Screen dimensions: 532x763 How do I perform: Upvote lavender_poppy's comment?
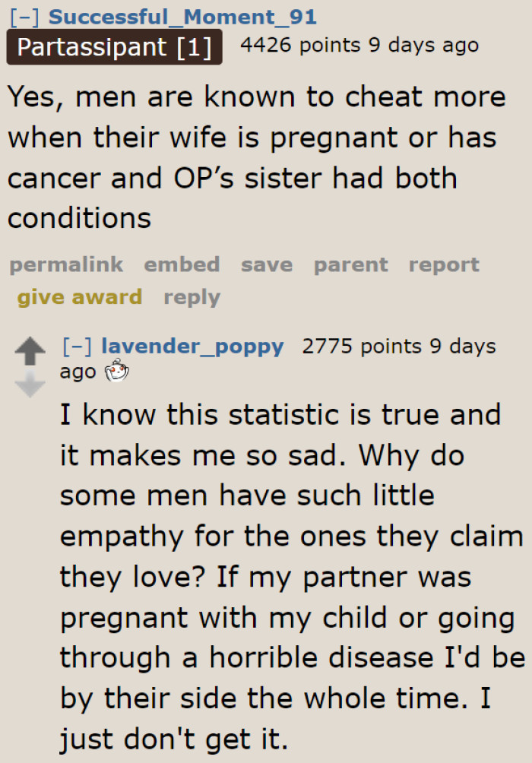[29, 349]
